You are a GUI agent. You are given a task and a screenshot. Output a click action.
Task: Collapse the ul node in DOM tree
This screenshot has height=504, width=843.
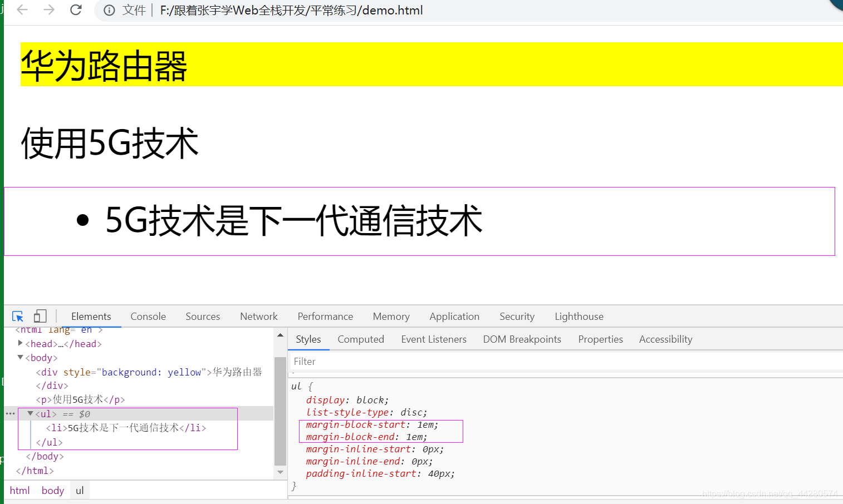pos(31,413)
